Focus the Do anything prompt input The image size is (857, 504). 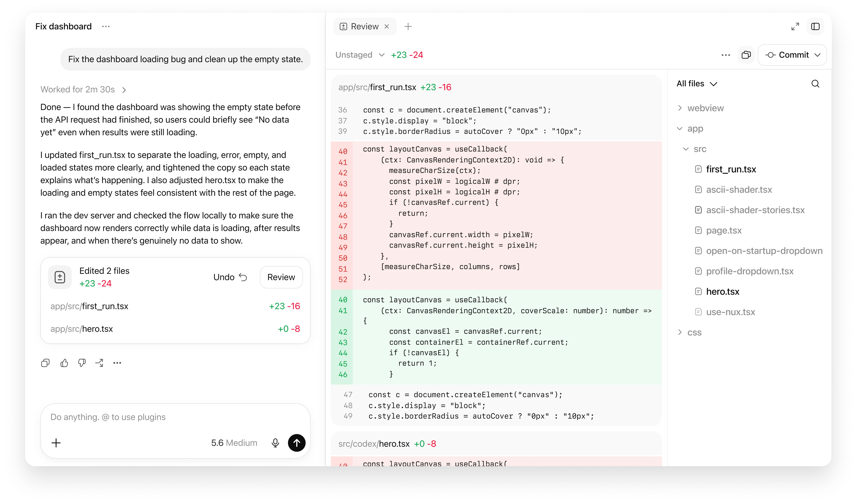175,417
